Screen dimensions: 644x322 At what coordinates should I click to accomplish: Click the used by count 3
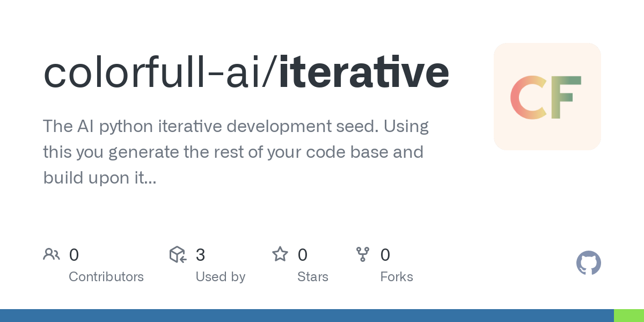[201, 255]
